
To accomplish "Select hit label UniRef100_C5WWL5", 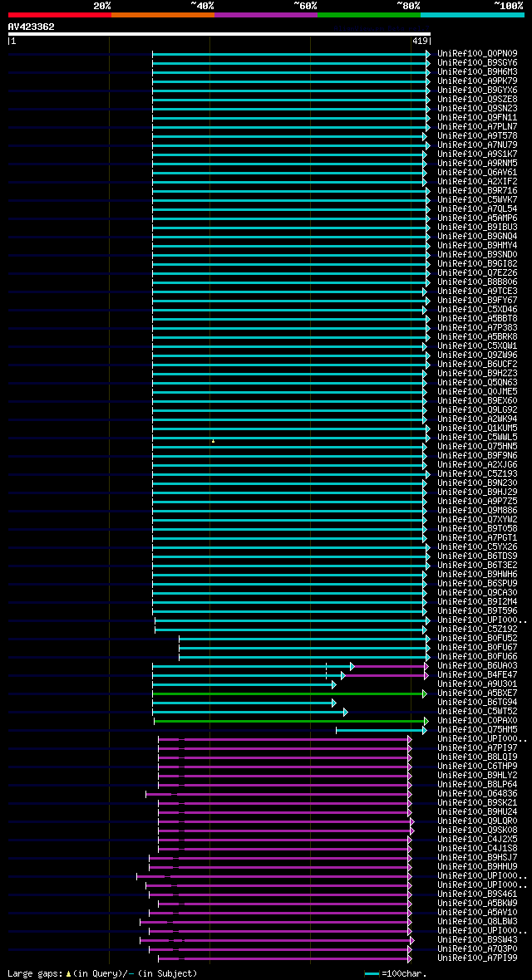I will [x=477, y=438].
